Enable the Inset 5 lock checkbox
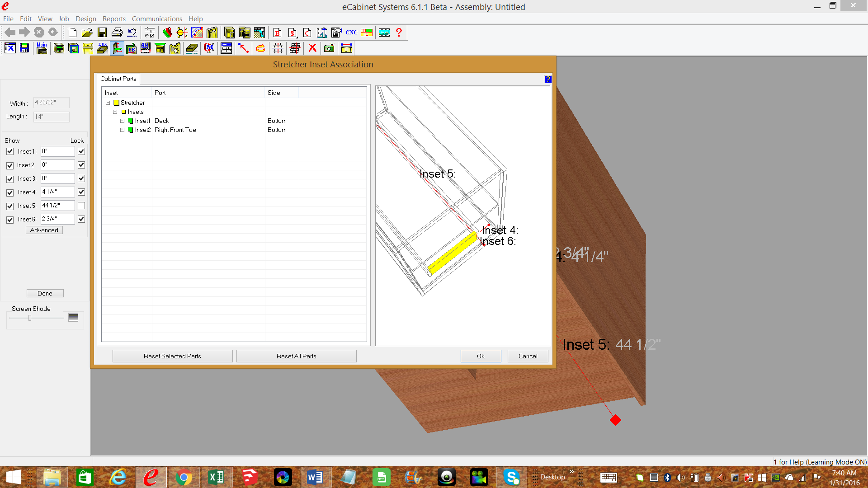 (x=81, y=206)
